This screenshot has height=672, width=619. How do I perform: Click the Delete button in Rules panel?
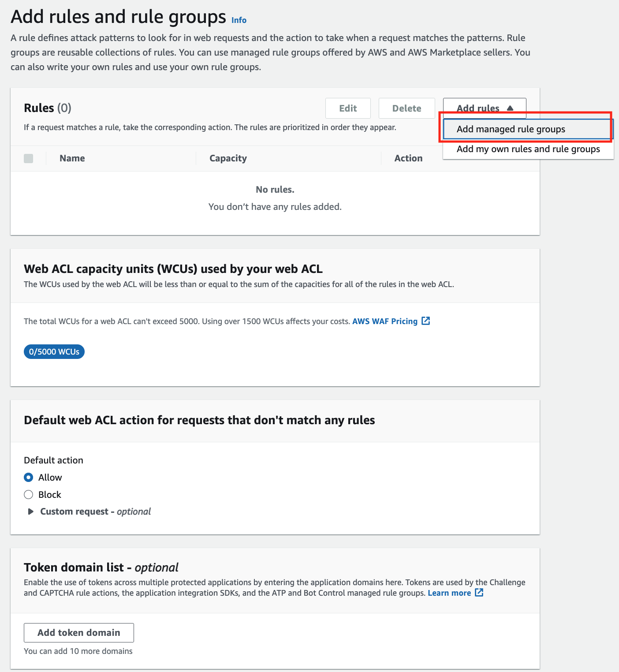point(406,108)
